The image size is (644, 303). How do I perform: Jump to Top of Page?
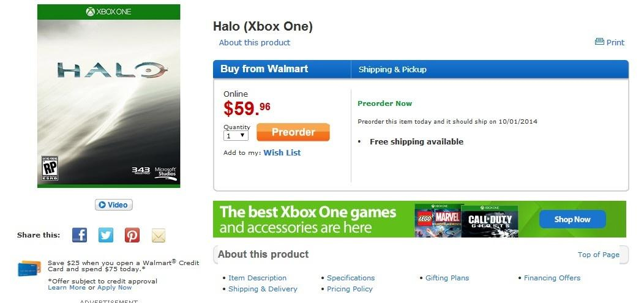click(x=598, y=255)
